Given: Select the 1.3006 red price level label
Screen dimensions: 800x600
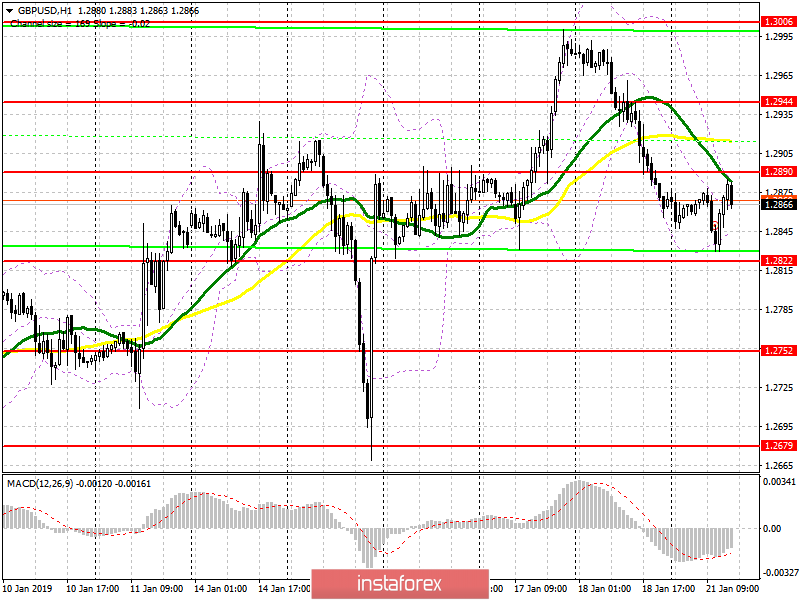Looking at the screenshot, I should pos(779,21).
